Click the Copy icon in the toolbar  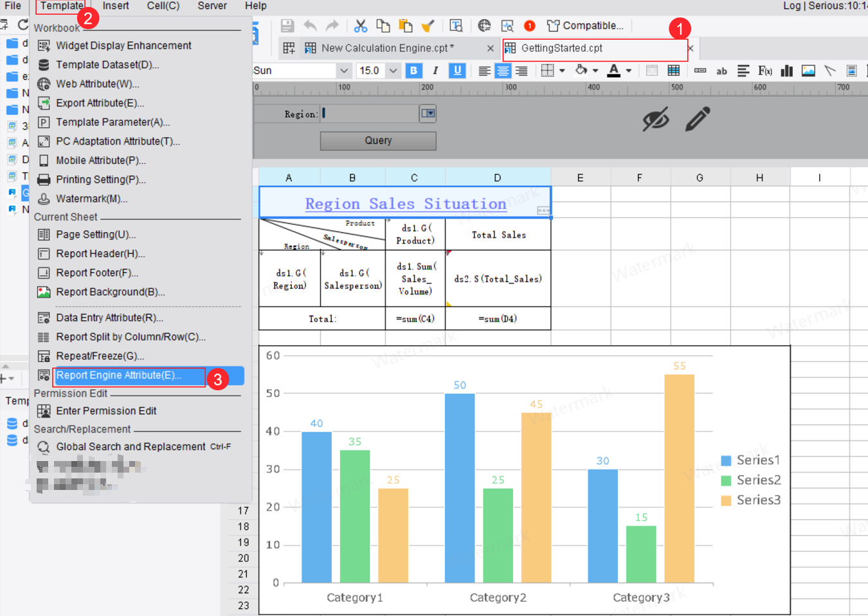click(x=383, y=26)
